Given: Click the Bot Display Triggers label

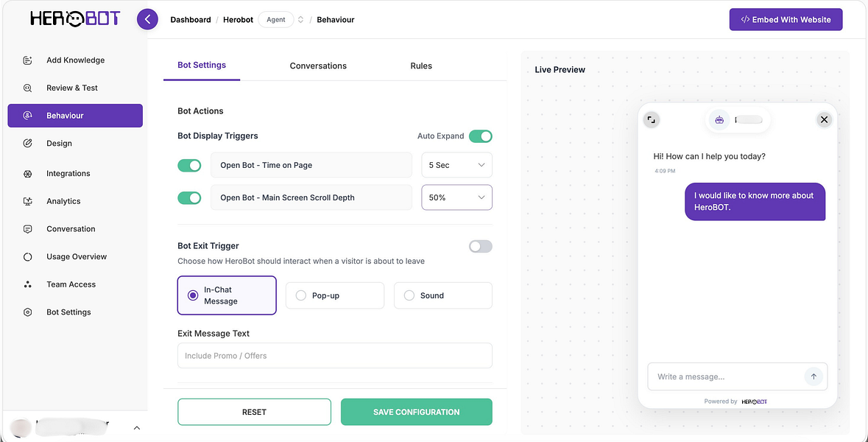Looking at the screenshot, I should [218, 136].
